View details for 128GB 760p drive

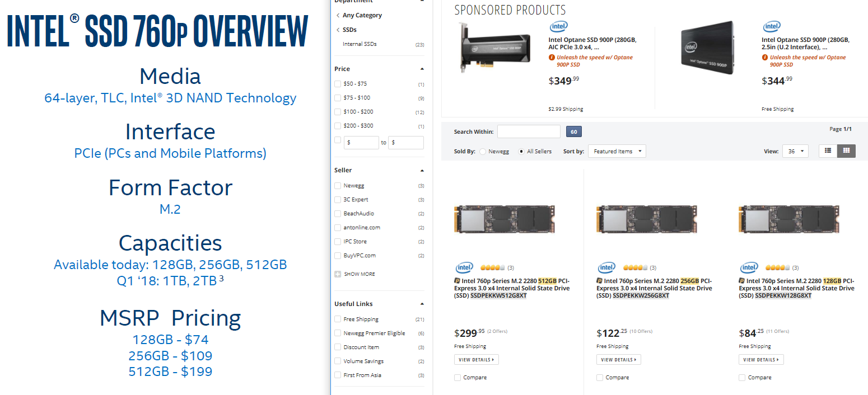(761, 360)
